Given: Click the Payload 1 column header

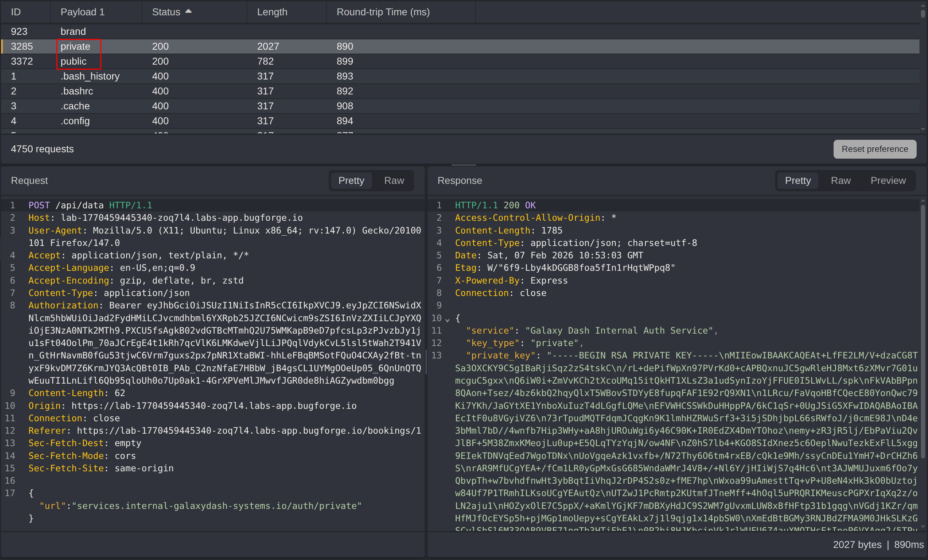Looking at the screenshot, I should (82, 12).
